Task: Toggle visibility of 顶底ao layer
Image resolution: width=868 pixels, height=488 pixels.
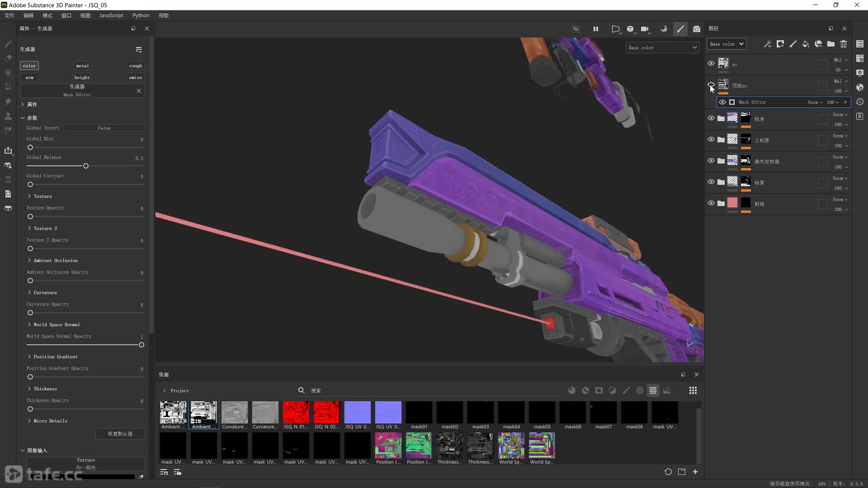Action: (711, 84)
